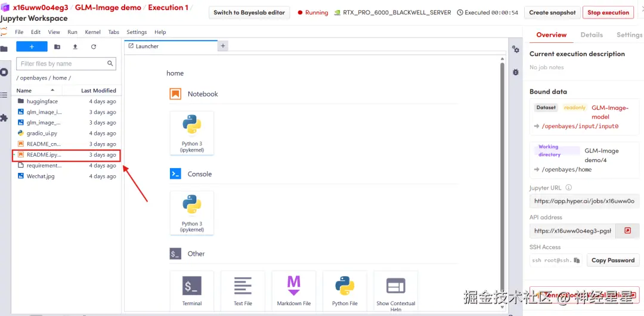This screenshot has width=644, height=316.
Task: Open the View menu
Action: (54, 32)
